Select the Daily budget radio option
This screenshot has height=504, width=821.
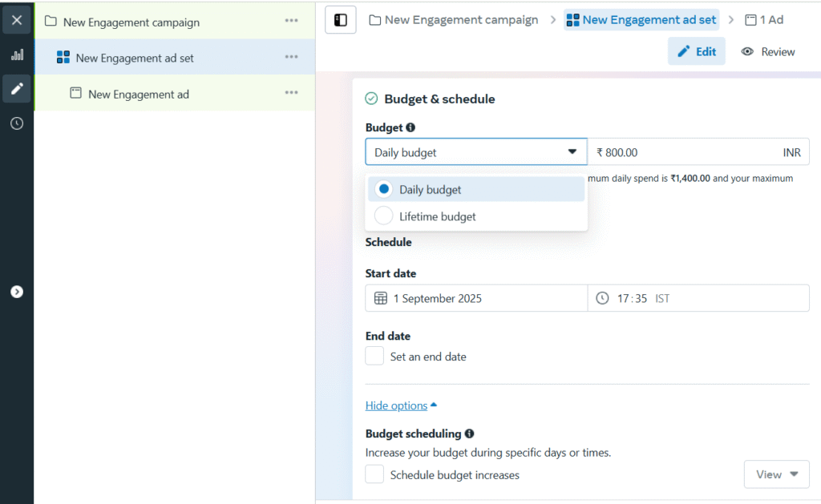384,190
